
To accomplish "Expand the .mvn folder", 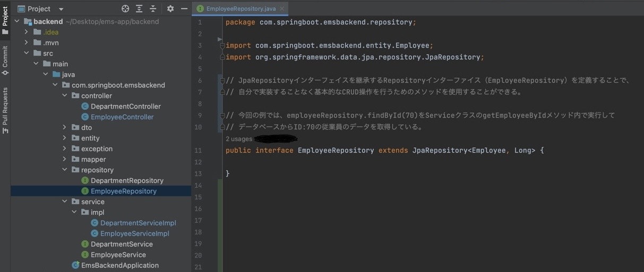I will pyautogui.click(x=27, y=42).
